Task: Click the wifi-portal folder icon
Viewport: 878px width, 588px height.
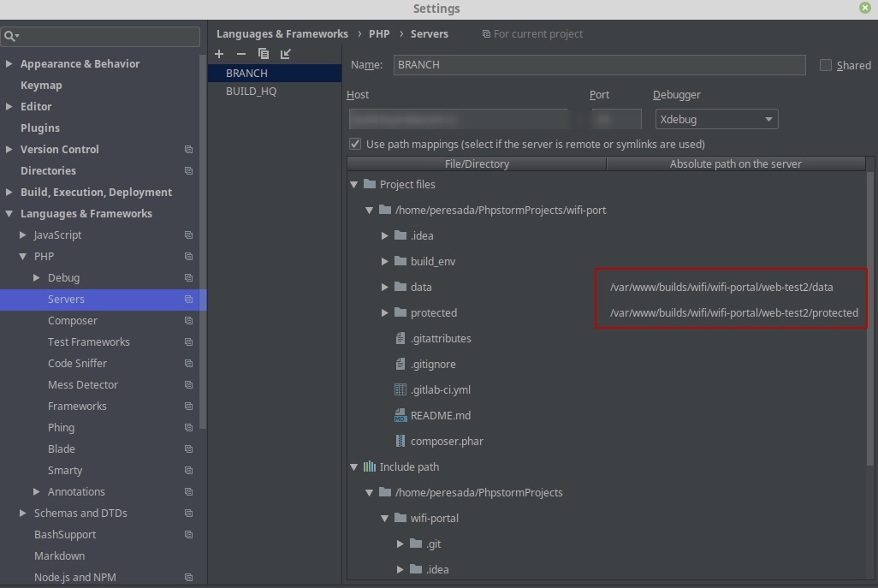Action: [400, 518]
